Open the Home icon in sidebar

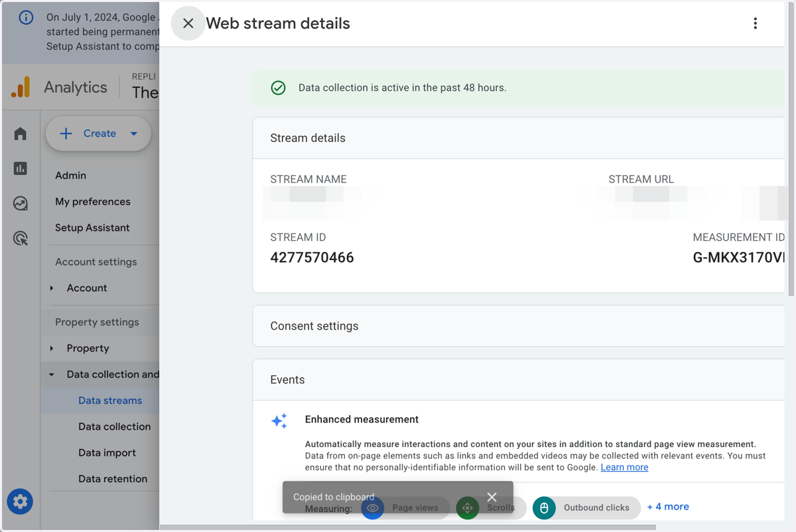pos(21,134)
